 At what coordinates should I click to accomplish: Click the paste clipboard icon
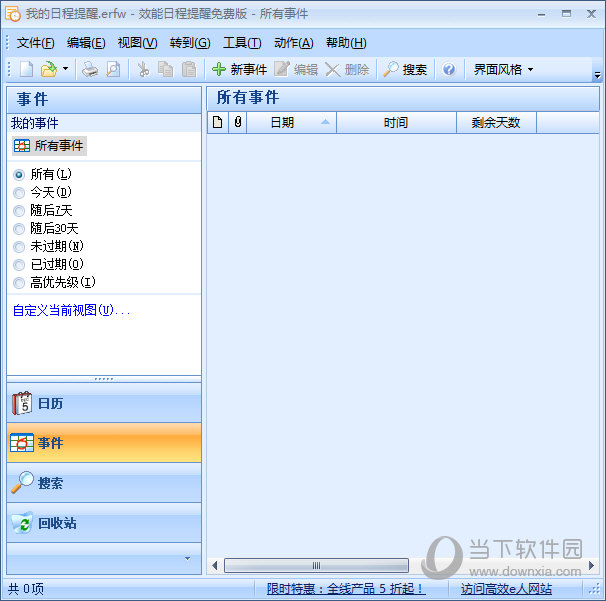point(189,70)
